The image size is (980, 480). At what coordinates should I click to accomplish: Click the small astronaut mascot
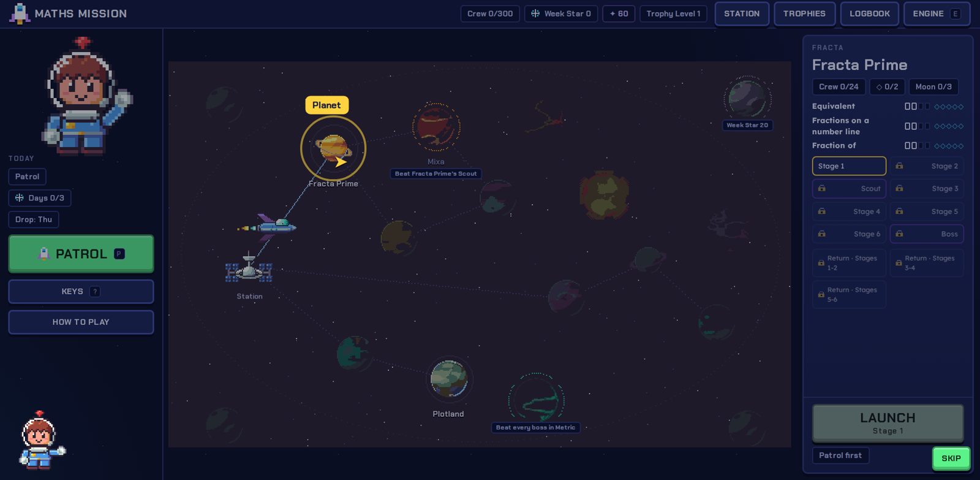click(42, 440)
